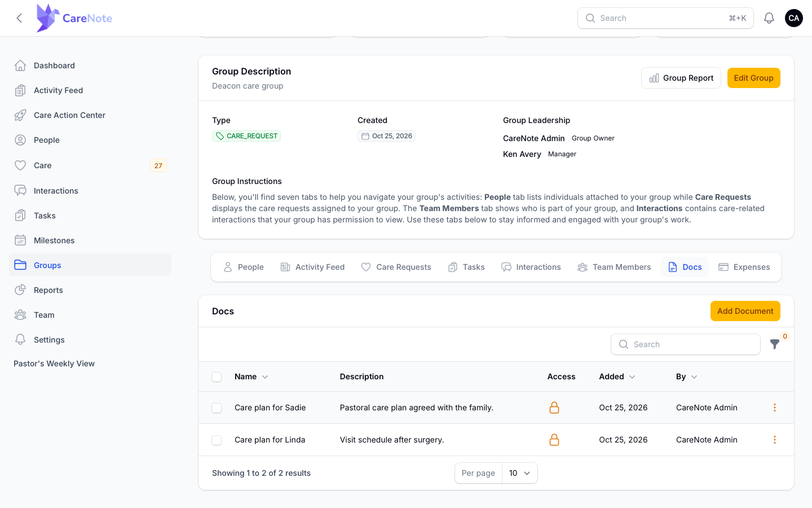
Task: Open the Per page dropdown
Action: 519,473
